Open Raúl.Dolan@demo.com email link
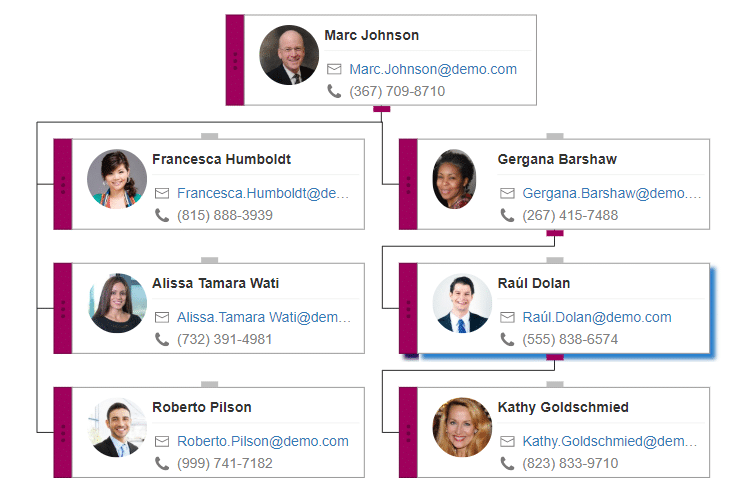This screenshot has height=497, width=730. click(597, 317)
